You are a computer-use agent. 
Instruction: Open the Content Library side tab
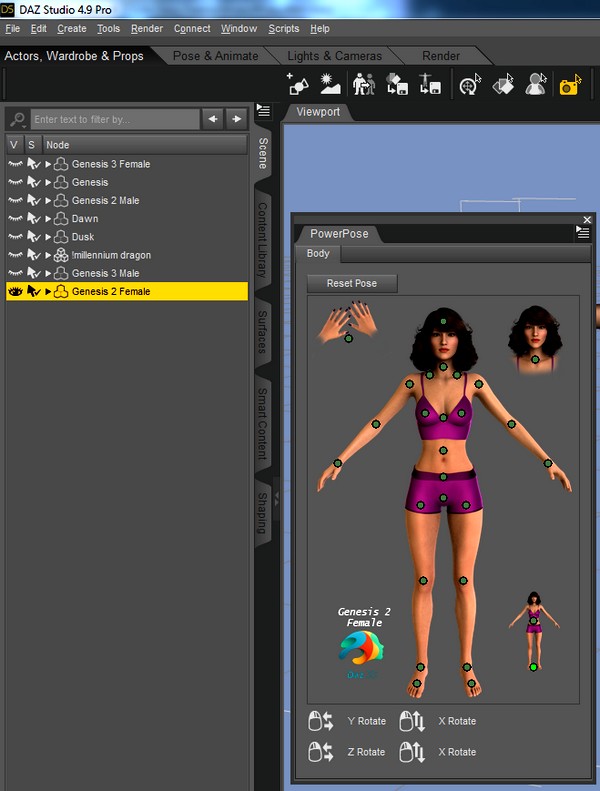point(262,240)
